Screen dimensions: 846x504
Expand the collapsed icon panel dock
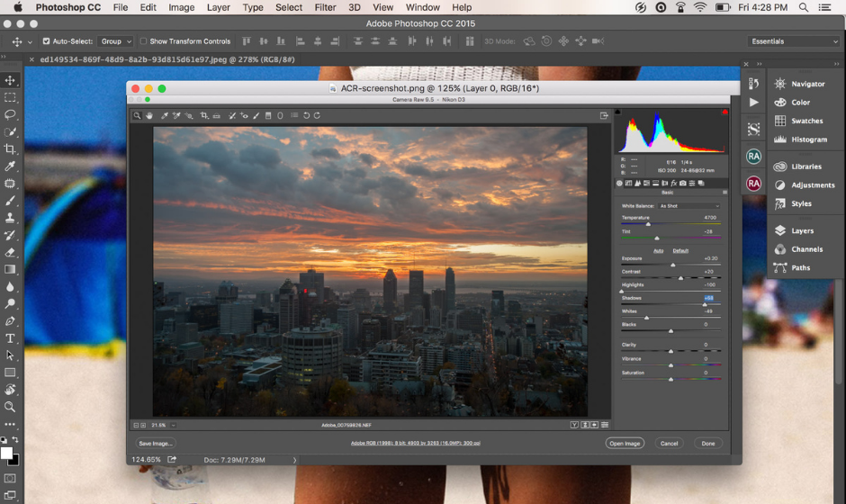759,64
